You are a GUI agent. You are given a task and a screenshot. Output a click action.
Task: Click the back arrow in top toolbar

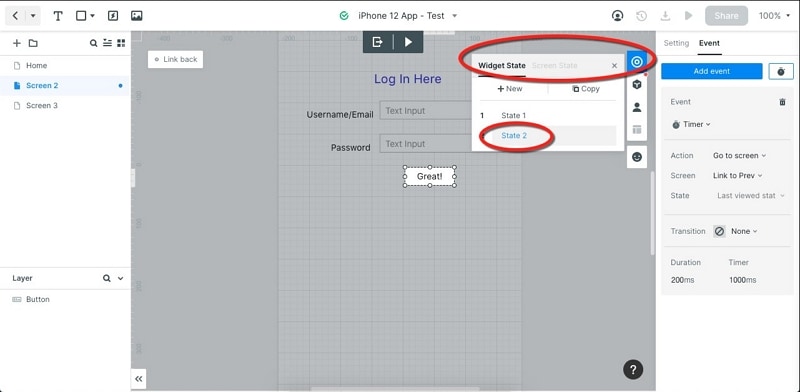tap(15, 16)
